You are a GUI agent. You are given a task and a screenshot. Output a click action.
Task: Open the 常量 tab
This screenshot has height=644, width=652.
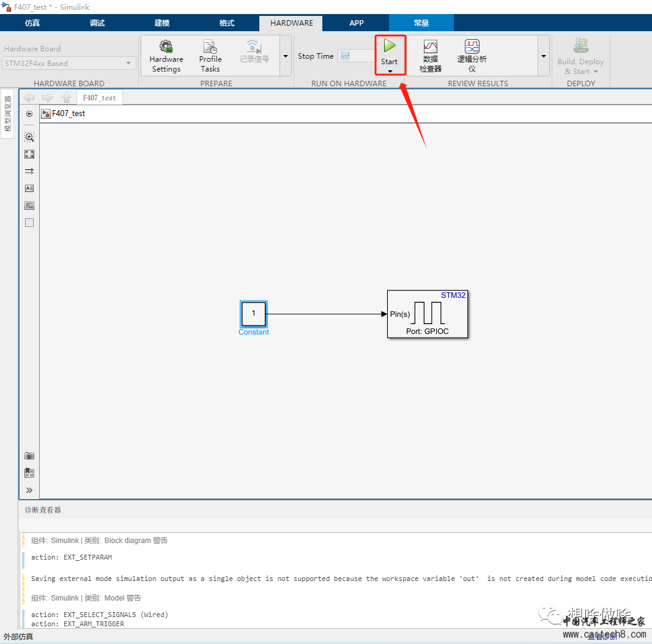click(x=421, y=23)
